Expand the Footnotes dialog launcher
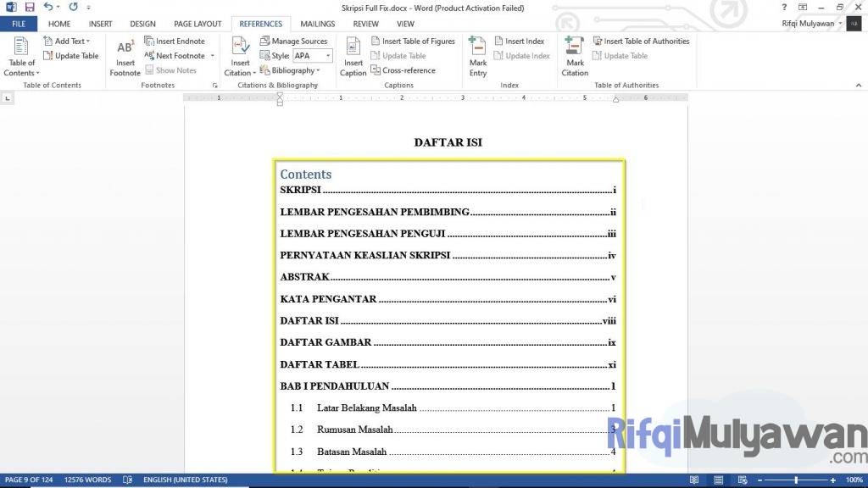Screen dimensions: 868x488 tap(214, 86)
